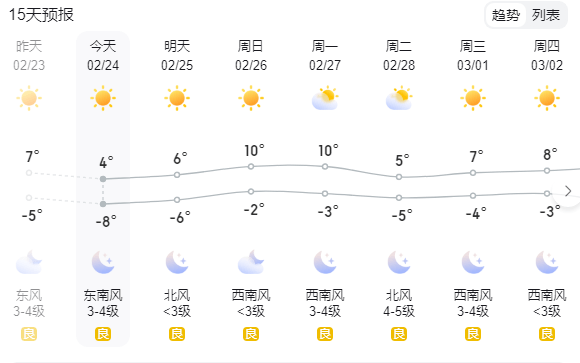
Task: Click the 良 air quality badge for 周二
Action: pyautogui.click(x=399, y=334)
